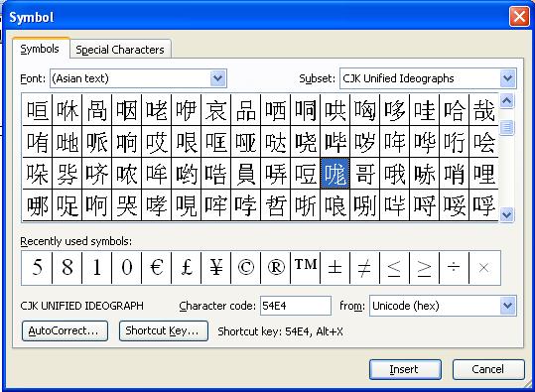This screenshot has height=392, width=535.
Task: Select the 品 character in the grid
Action: pyautogui.click(x=246, y=110)
